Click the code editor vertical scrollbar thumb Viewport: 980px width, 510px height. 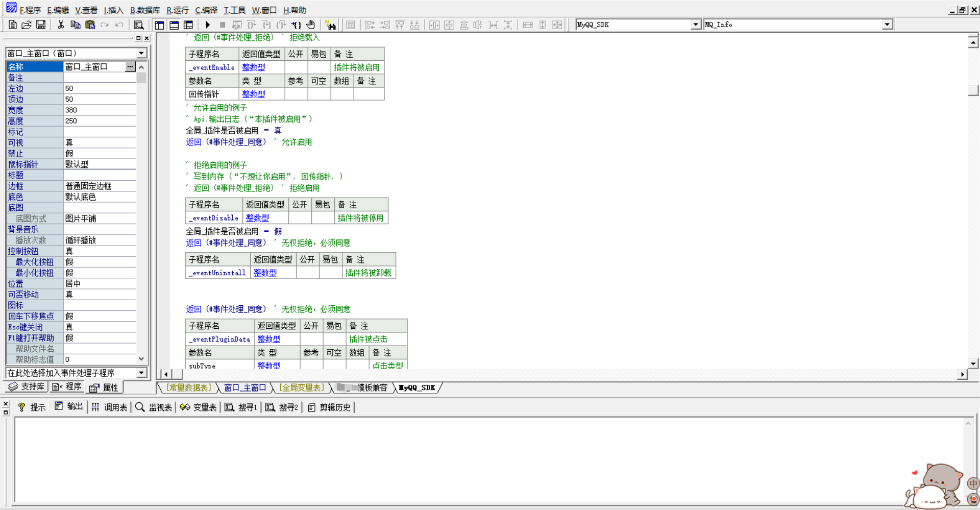[973, 90]
